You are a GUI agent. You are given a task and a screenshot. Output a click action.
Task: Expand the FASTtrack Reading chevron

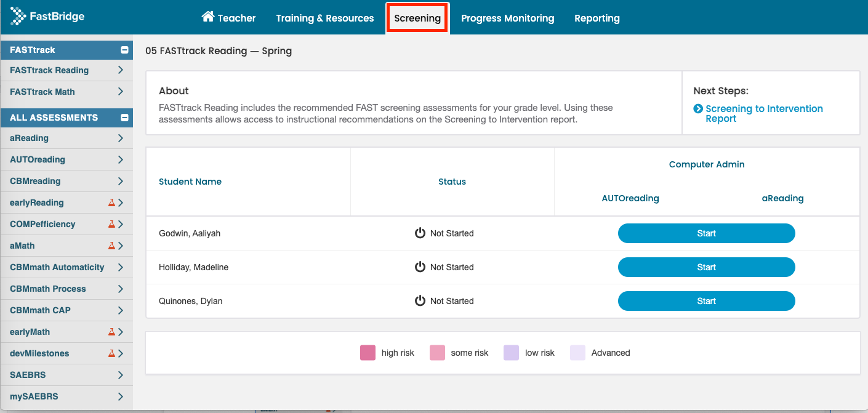pyautogui.click(x=121, y=70)
